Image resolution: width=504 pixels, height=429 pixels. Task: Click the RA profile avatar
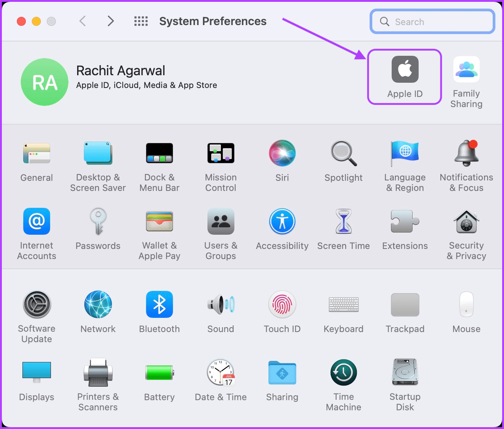[45, 82]
